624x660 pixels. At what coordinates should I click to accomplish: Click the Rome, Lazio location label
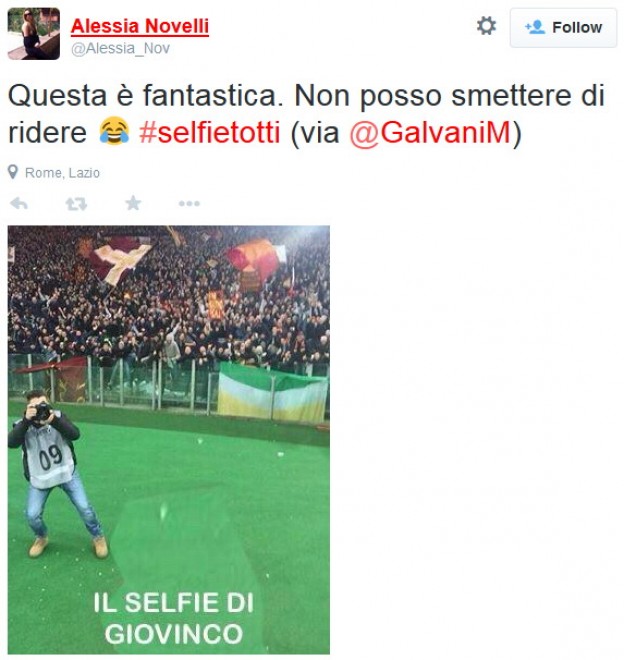click(x=62, y=173)
